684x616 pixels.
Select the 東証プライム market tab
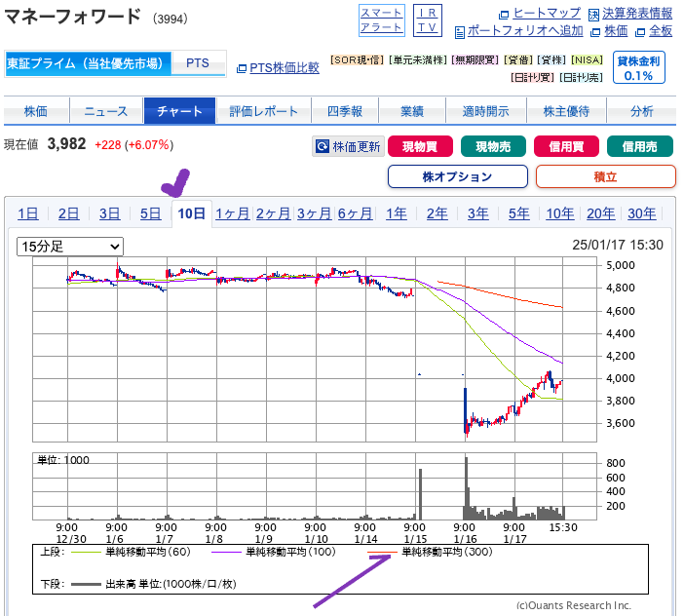pyautogui.click(x=88, y=63)
